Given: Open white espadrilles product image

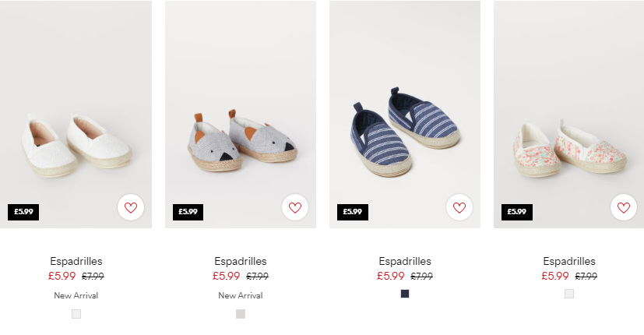Looking at the screenshot, I should pos(76,115).
